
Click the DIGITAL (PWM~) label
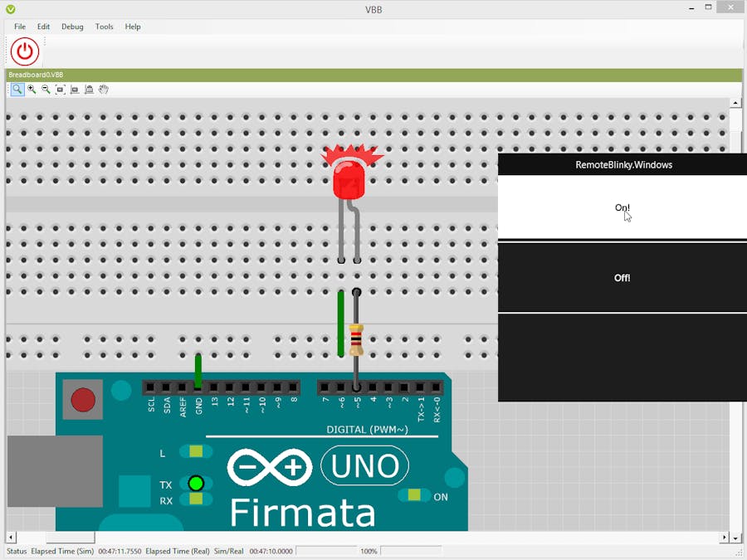pos(368,430)
